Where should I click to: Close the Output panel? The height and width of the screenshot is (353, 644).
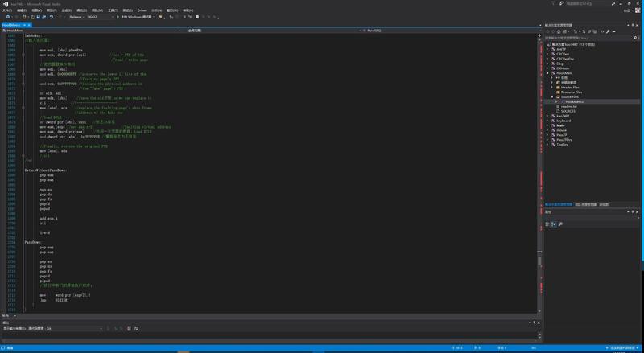click(539, 322)
